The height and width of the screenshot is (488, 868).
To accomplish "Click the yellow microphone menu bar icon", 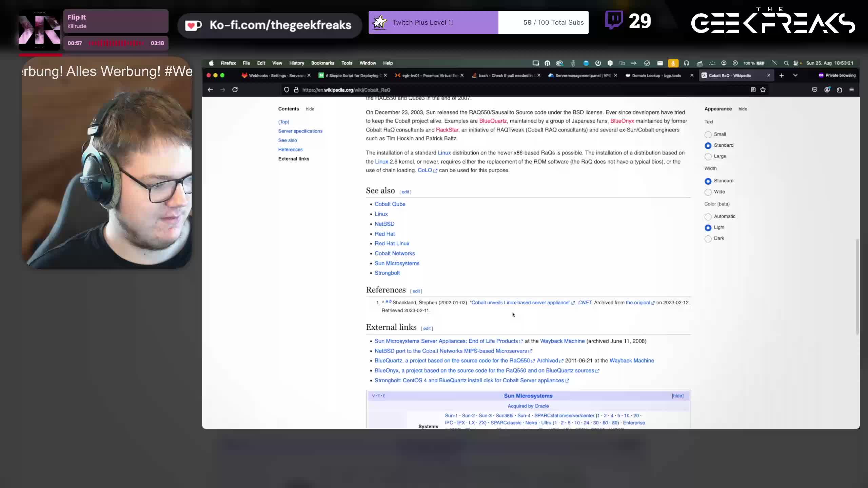I will 673,63.
